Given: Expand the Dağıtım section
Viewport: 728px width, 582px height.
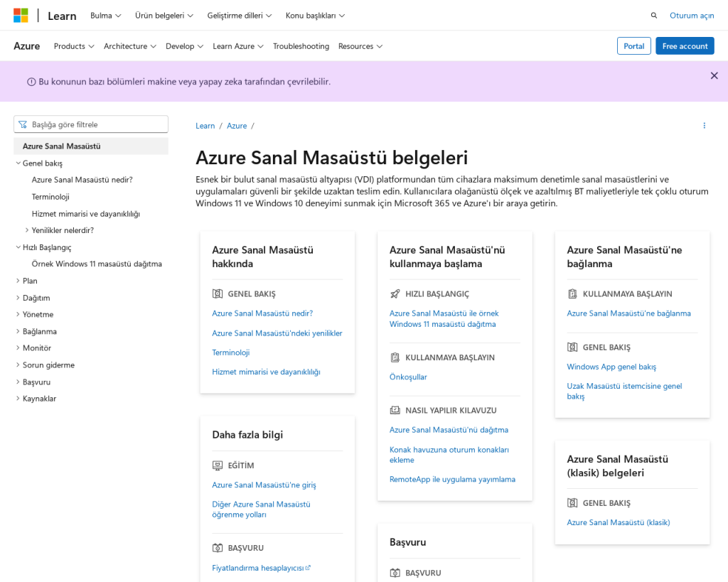Looking at the screenshot, I should tap(33, 298).
